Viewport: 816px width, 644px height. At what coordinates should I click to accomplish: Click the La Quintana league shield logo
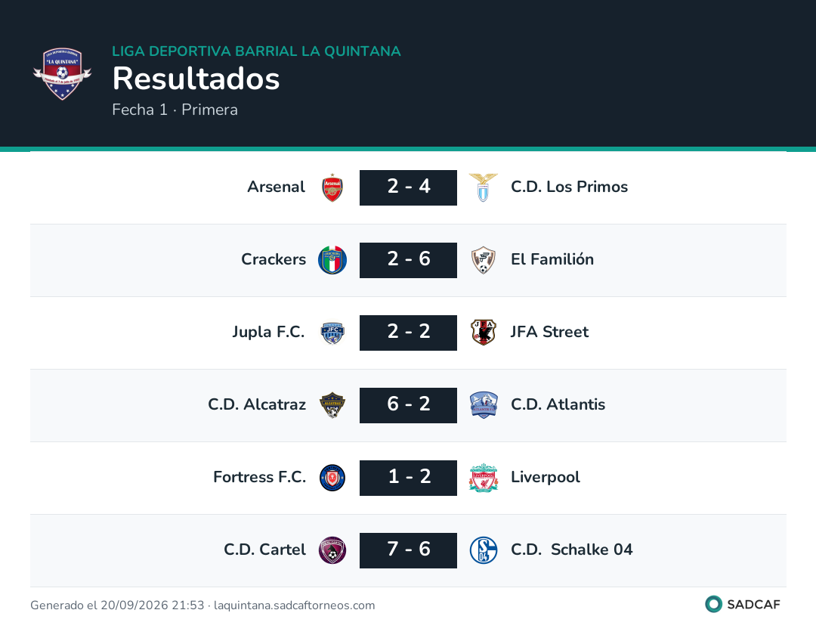point(63,73)
